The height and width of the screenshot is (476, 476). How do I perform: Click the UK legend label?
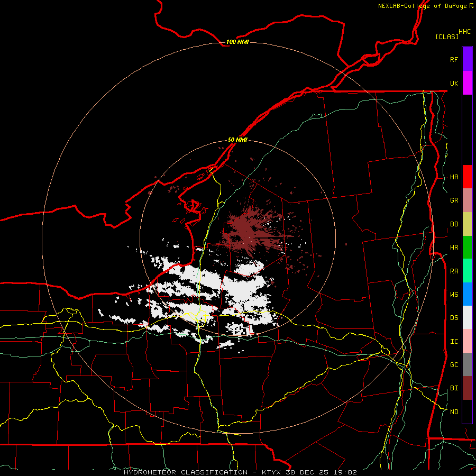click(x=454, y=83)
